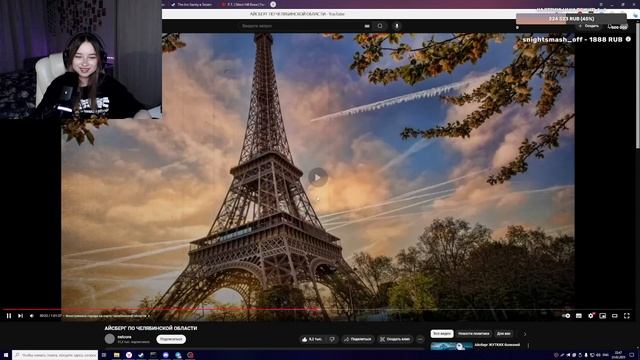Click the video chapter title in player

click(x=107, y=316)
